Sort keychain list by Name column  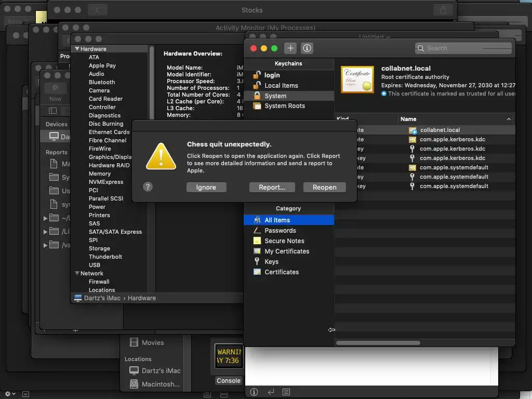455,119
